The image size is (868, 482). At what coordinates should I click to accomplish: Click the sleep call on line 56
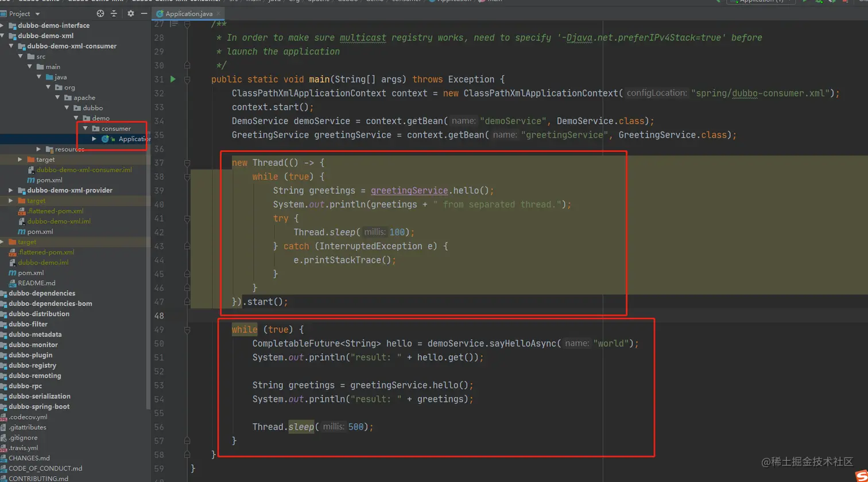[301, 427]
